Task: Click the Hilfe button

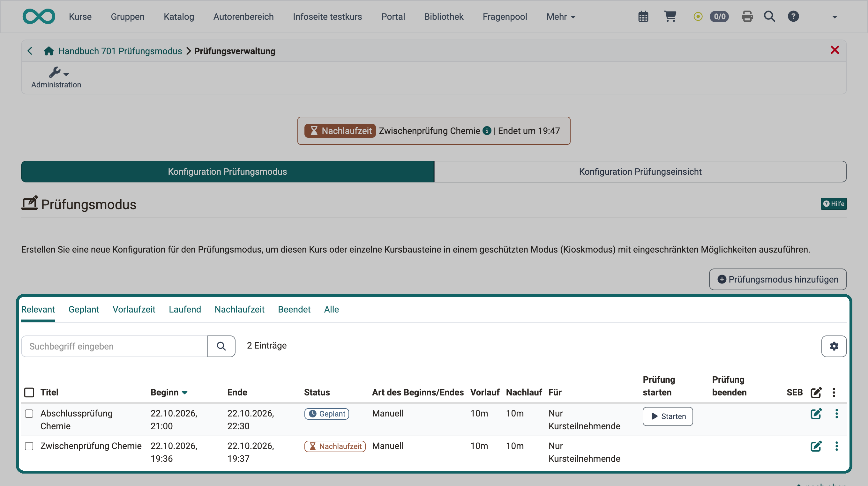Action: 833,204
